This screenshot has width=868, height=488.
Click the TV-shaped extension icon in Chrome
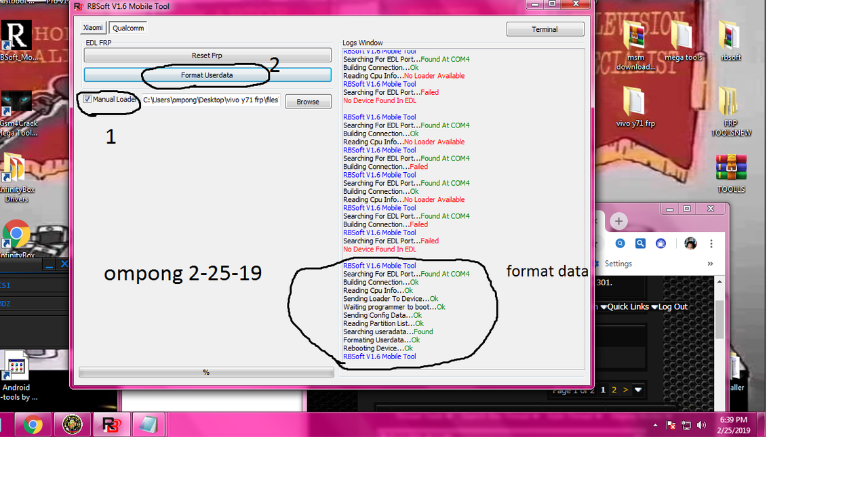pos(661,243)
